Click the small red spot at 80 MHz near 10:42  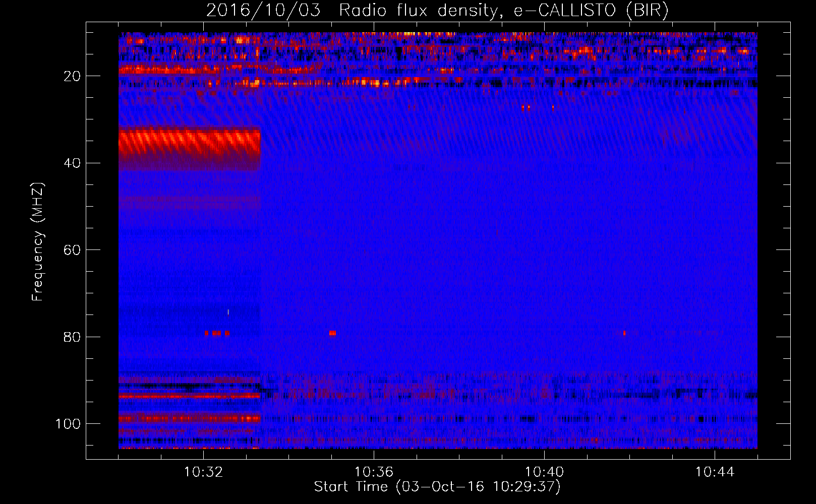coord(624,333)
